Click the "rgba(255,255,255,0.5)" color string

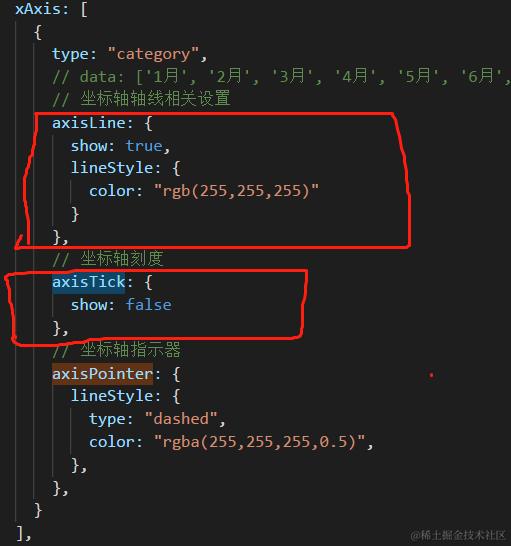(259, 442)
